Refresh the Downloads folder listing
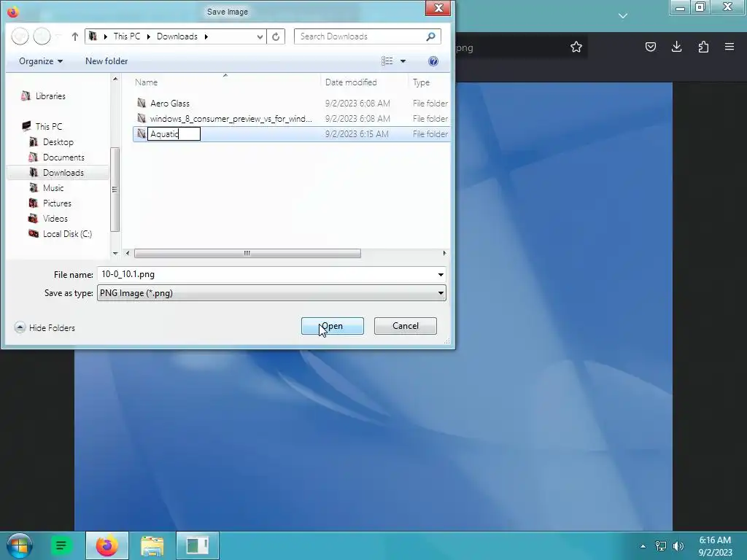Image resolution: width=747 pixels, height=560 pixels. (276, 36)
